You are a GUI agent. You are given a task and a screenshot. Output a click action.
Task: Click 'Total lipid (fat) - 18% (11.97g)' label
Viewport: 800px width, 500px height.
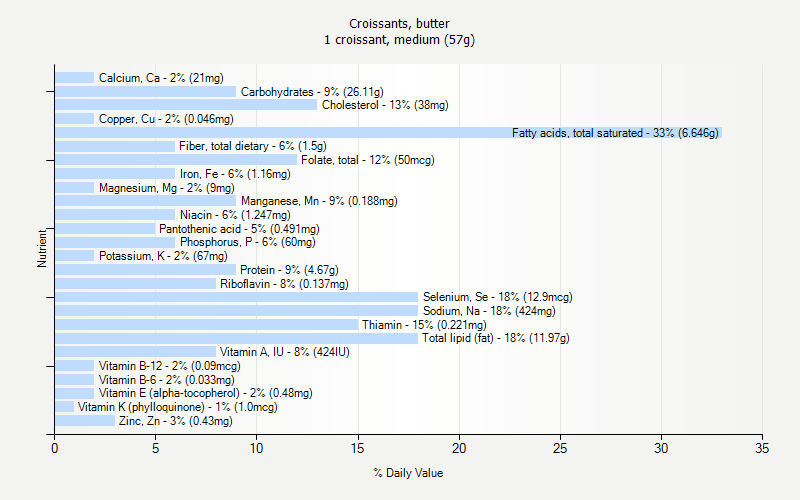tap(496, 338)
